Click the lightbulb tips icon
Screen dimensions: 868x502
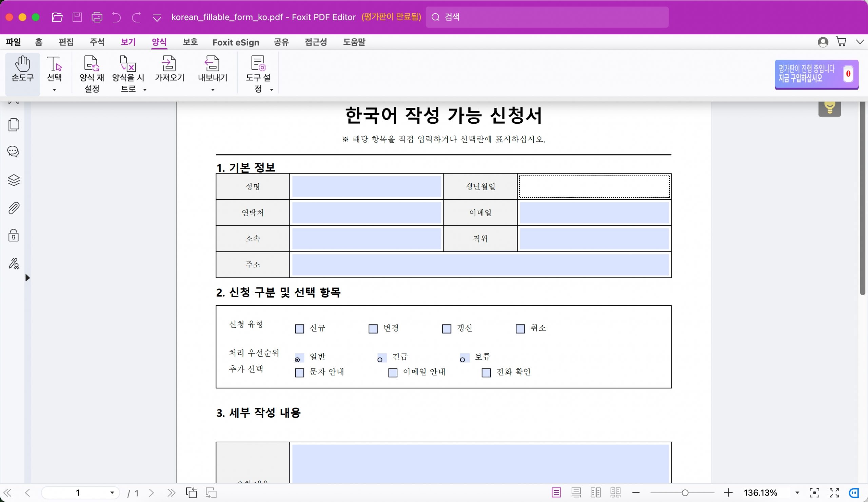(829, 108)
